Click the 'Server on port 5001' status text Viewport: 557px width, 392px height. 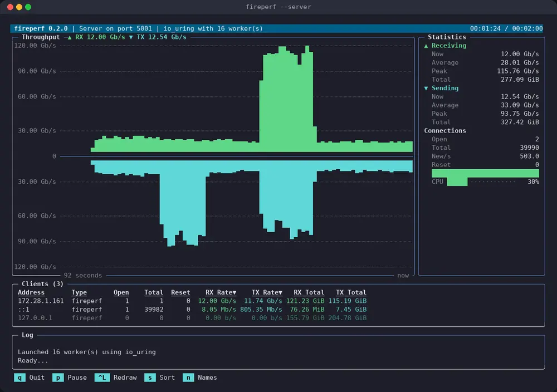point(115,28)
